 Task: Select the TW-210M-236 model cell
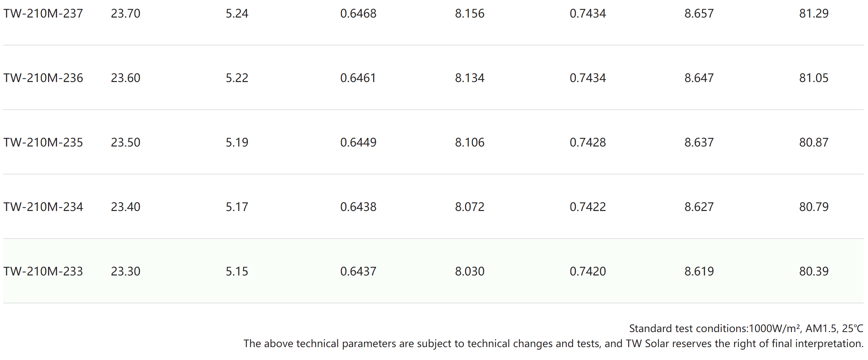click(43, 78)
